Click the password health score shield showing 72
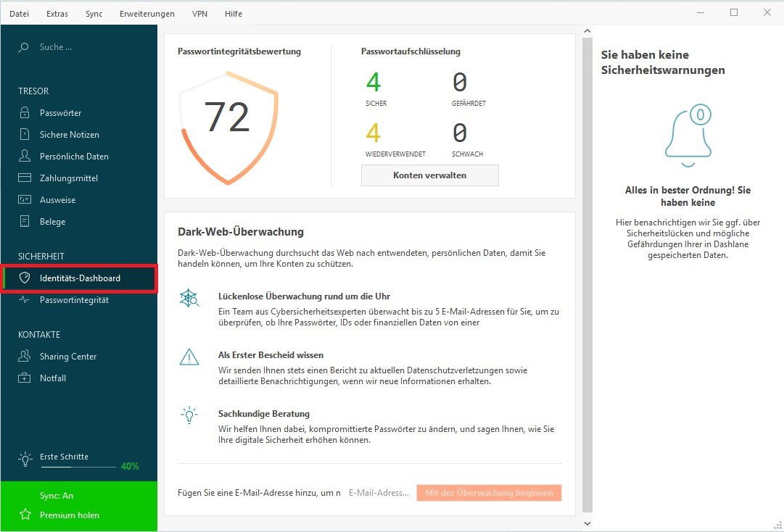The image size is (784, 532). (228, 128)
